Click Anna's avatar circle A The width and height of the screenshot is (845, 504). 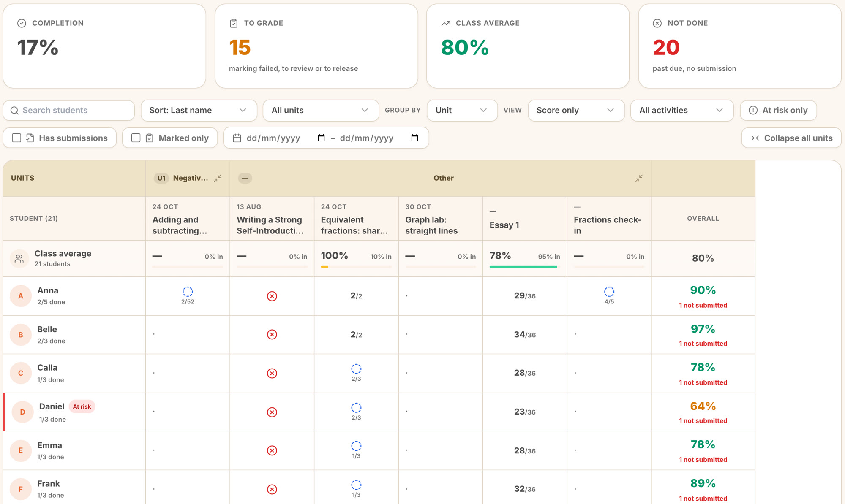pyautogui.click(x=21, y=296)
